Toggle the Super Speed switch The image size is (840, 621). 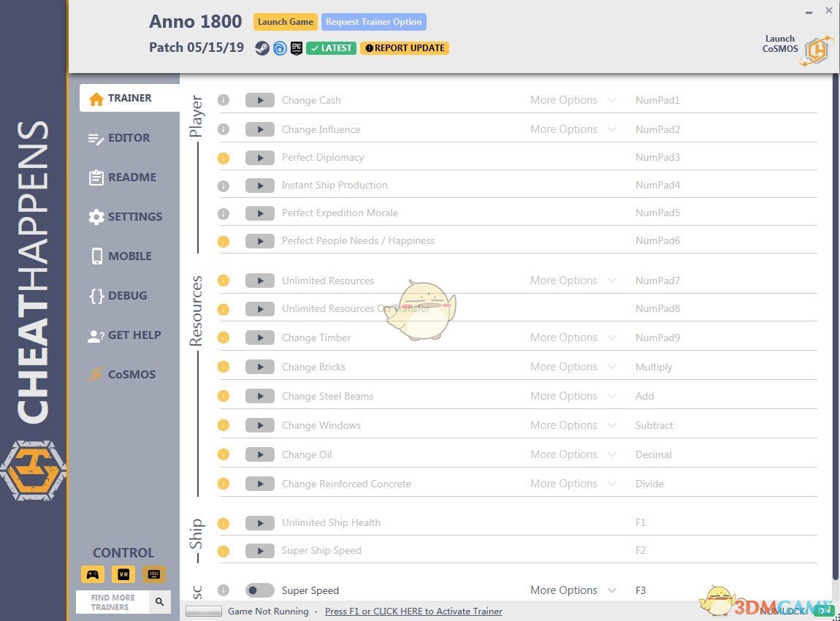(259, 590)
